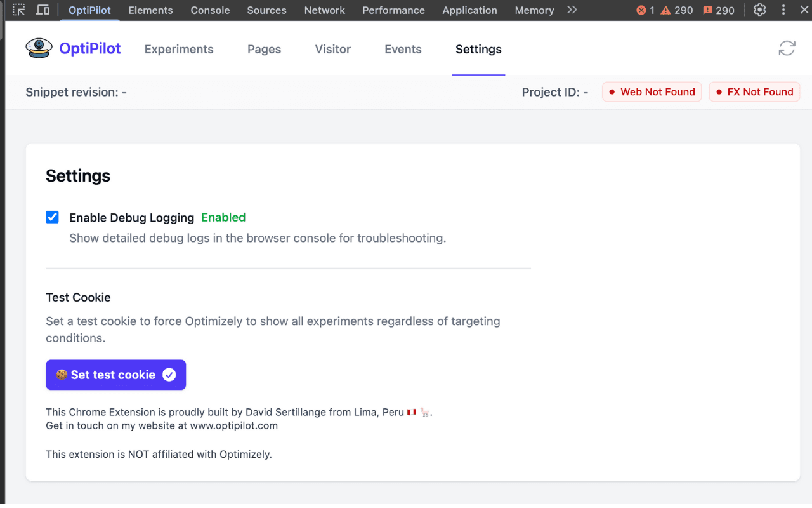
Task: Go to the Events section
Action: pyautogui.click(x=403, y=49)
